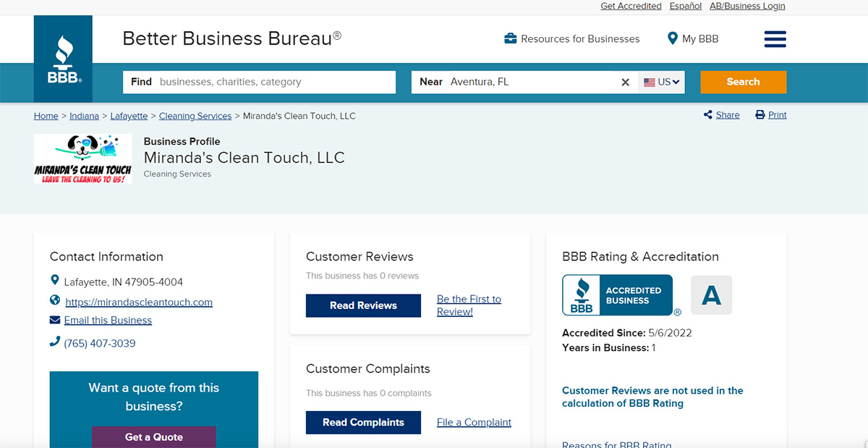Viewport: 868px width, 448px height.
Task: Open Customer Reviews not used in rating link
Action: (652, 397)
